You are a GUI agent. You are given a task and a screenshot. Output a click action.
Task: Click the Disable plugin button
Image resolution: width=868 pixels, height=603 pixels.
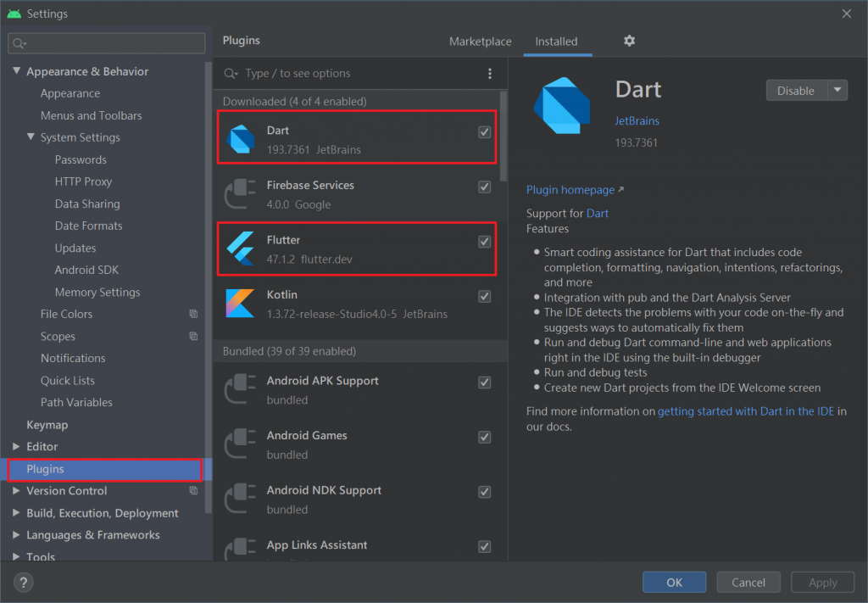797,90
